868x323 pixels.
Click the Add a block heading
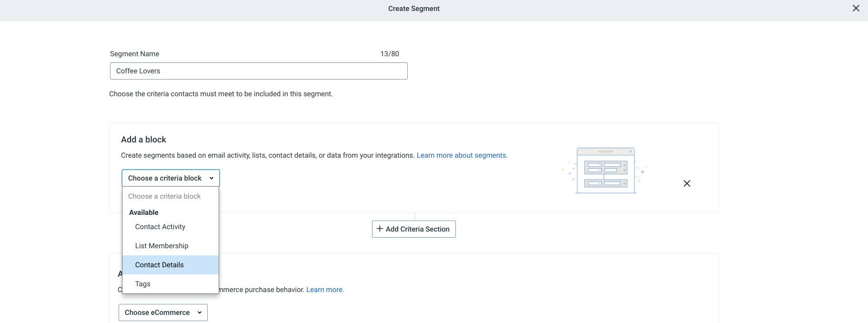tap(143, 140)
